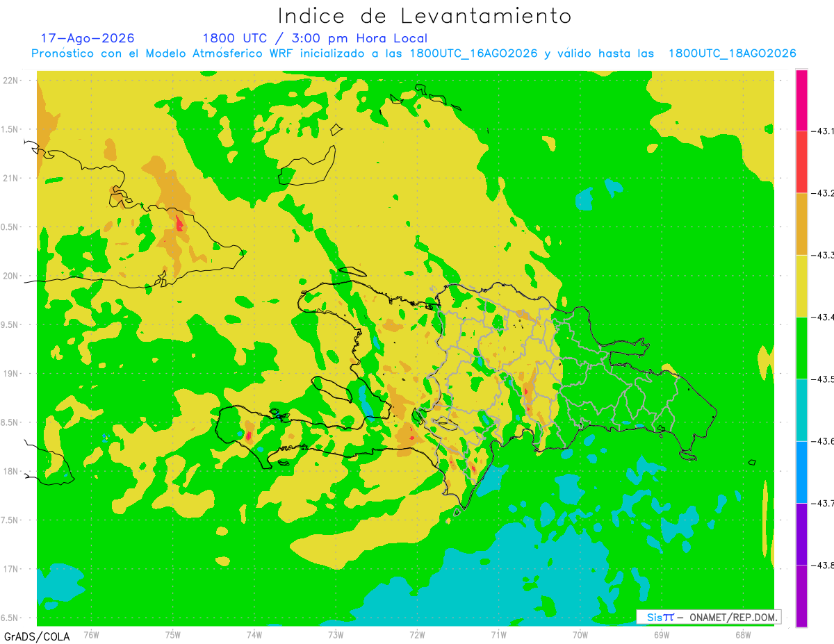Click the magenta swatch atop the color bar
834x644 pixels.
(801, 99)
